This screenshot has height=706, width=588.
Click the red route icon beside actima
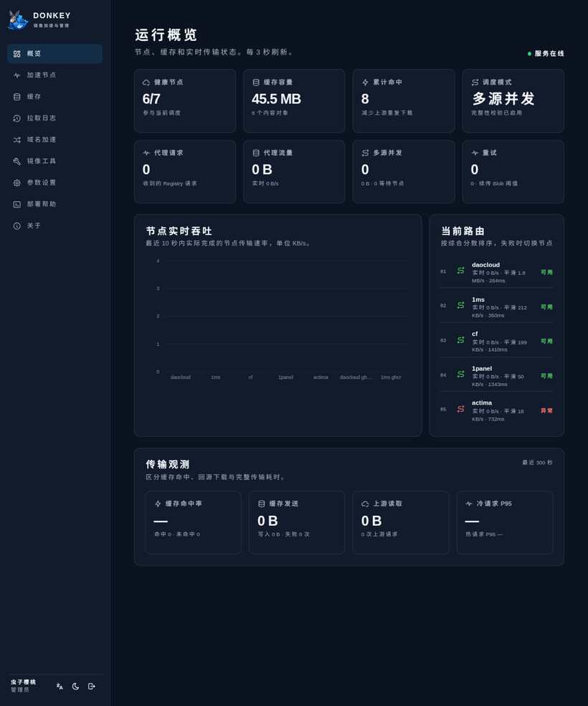click(460, 409)
